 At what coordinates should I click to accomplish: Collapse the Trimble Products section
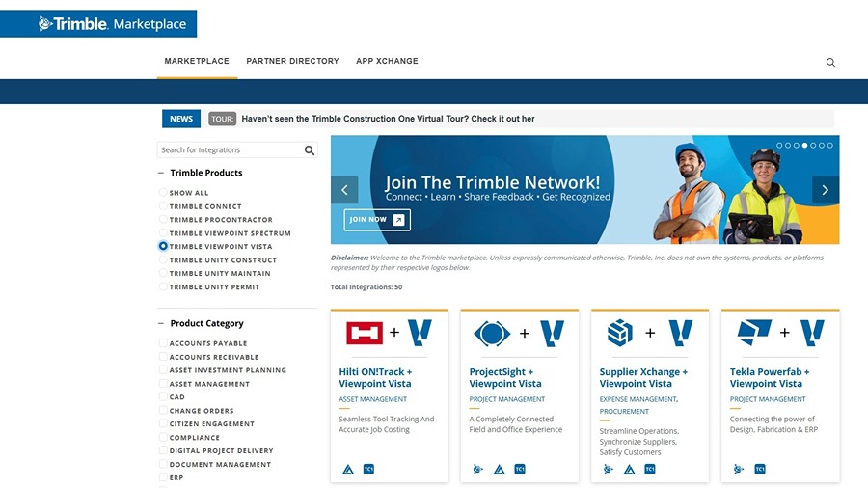(x=161, y=173)
